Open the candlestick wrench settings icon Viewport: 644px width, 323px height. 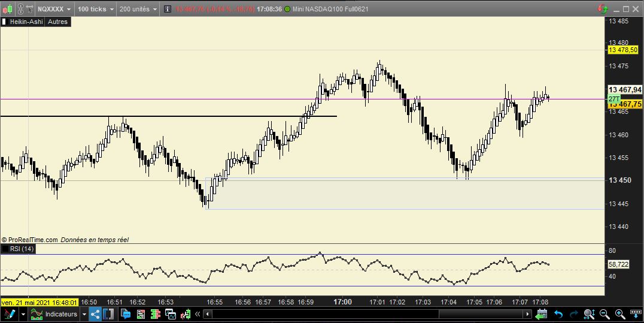(x=186, y=315)
